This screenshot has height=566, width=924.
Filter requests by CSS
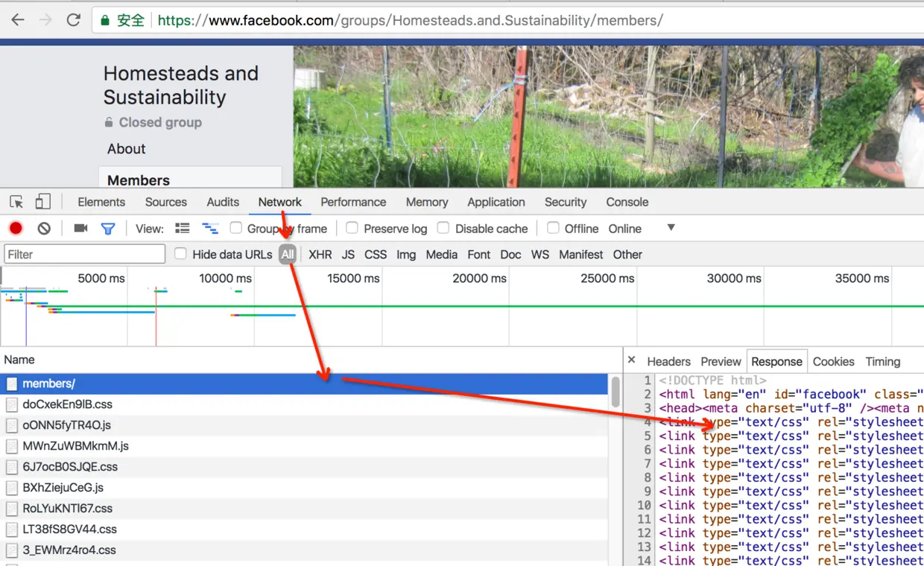pyautogui.click(x=376, y=254)
